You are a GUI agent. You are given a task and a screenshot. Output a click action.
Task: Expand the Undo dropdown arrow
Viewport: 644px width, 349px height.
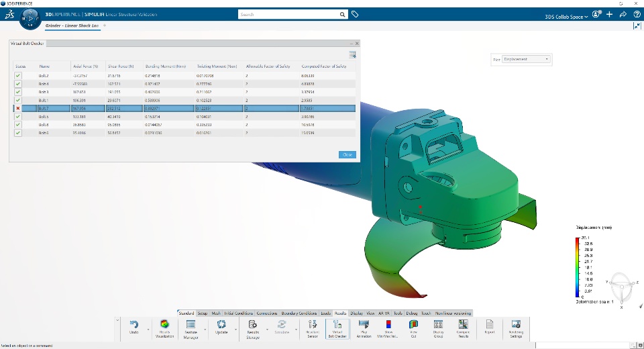tap(148, 330)
